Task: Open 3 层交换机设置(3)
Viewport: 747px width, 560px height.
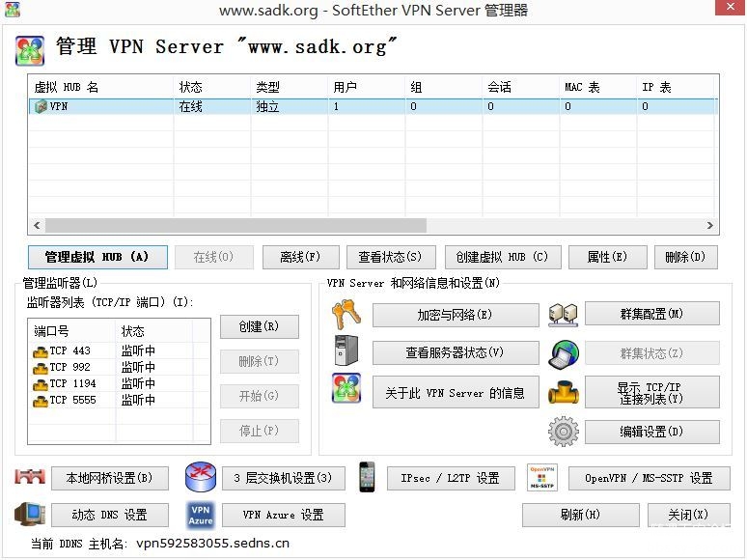Action: click(x=283, y=478)
